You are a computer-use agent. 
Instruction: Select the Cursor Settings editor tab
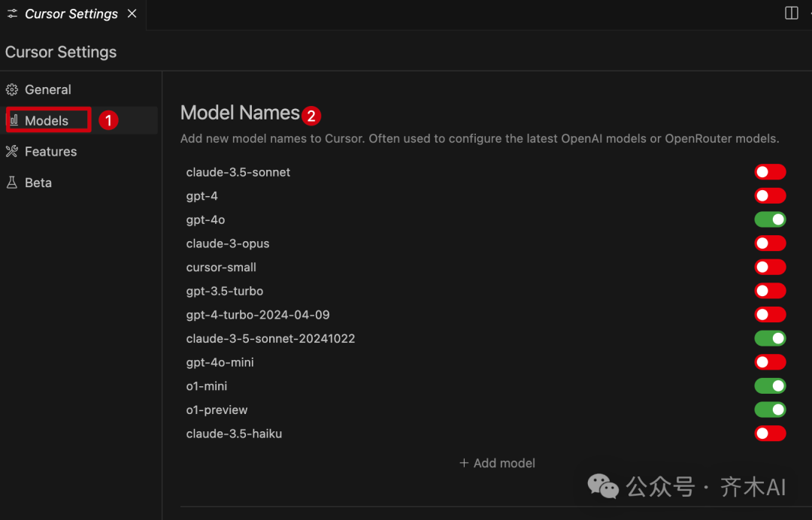coord(71,14)
